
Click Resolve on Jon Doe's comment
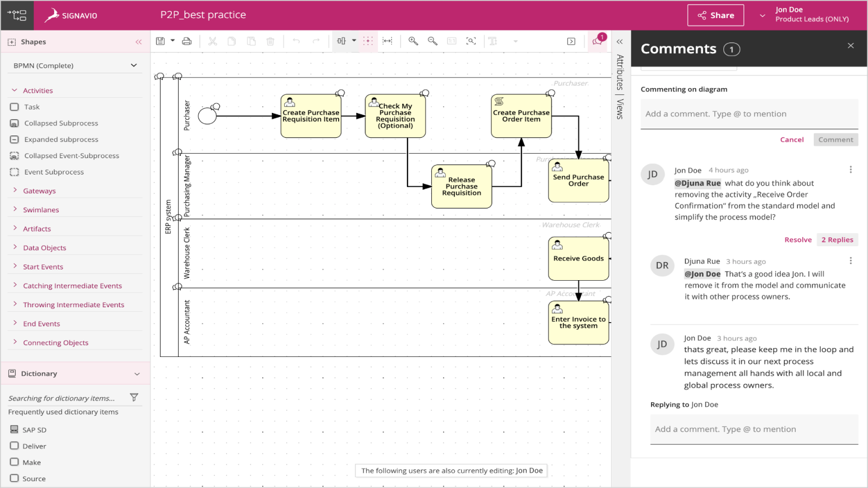(x=798, y=239)
